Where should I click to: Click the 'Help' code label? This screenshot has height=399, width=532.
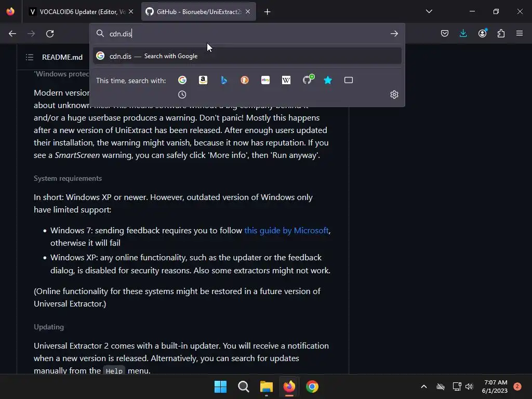coord(114,371)
